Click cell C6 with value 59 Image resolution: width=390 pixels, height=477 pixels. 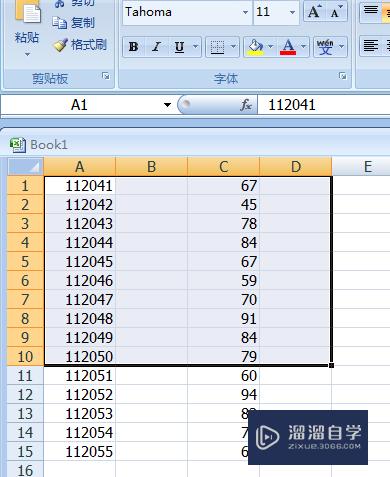click(x=224, y=280)
